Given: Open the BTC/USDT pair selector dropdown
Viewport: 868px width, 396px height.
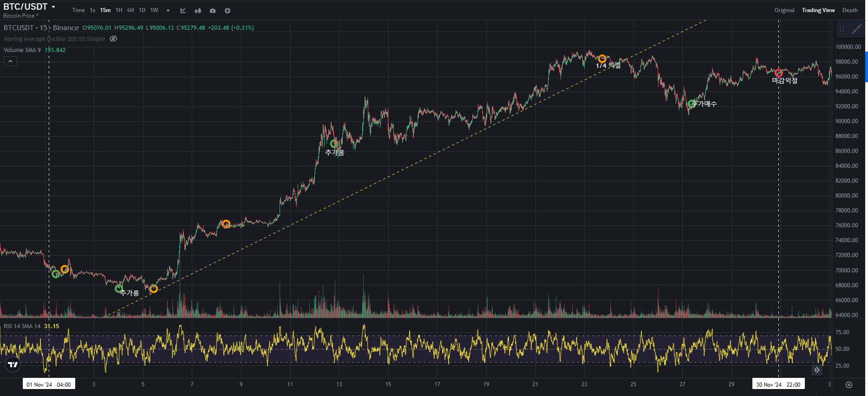Looking at the screenshot, I should pos(53,7).
